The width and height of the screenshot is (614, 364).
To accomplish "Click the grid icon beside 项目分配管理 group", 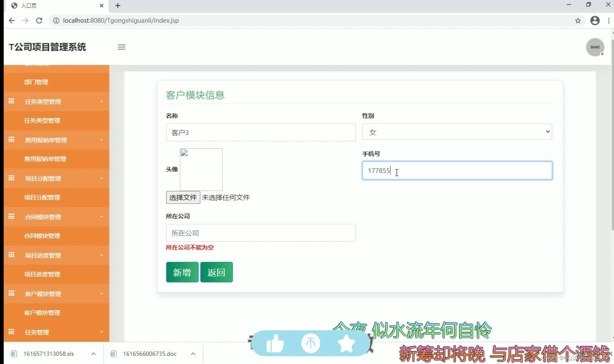I will tap(11, 178).
